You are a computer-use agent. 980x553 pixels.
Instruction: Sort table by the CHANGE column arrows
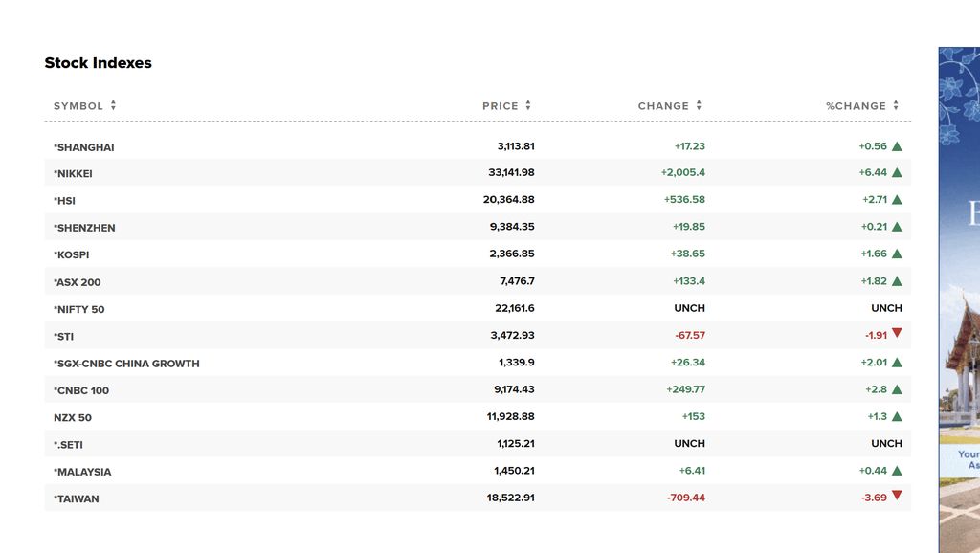[x=699, y=106]
